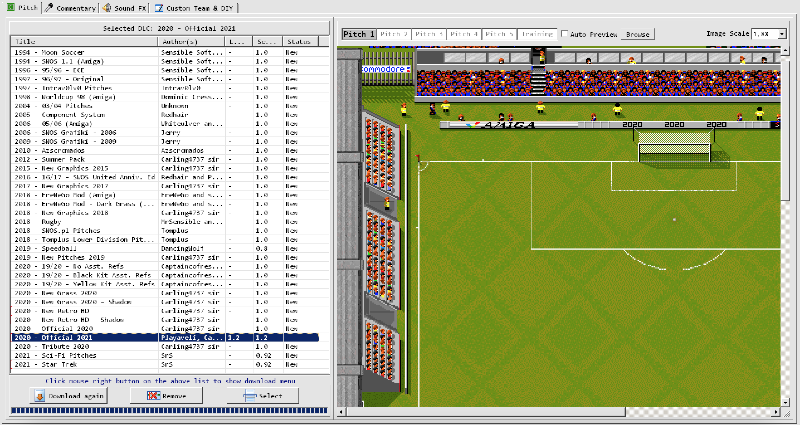This screenshot has width=800, height=425.
Task: Click the Remove button's red X icon
Action: click(153, 396)
